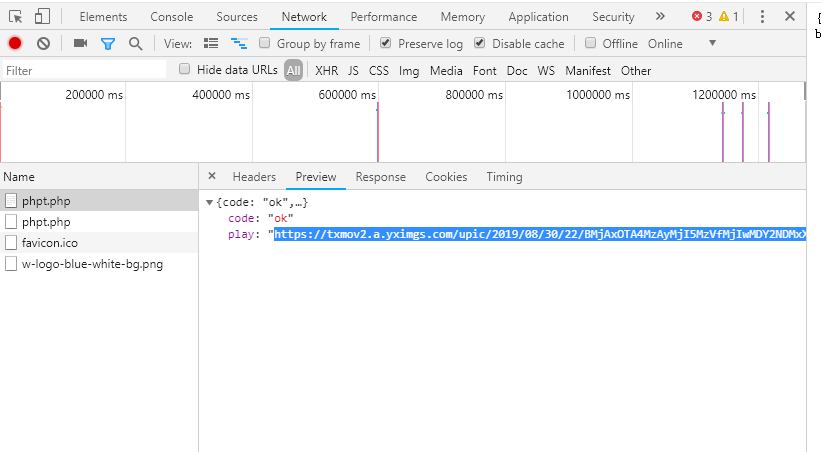Toggle the filter funnel icon
Screen dimensions: 821x452
tap(108, 43)
